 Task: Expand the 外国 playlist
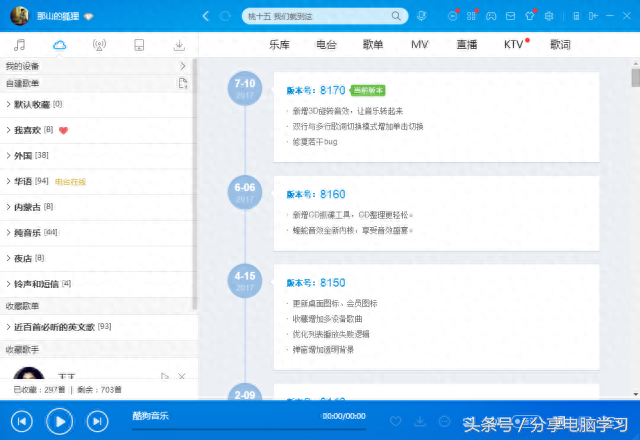click(x=8, y=156)
